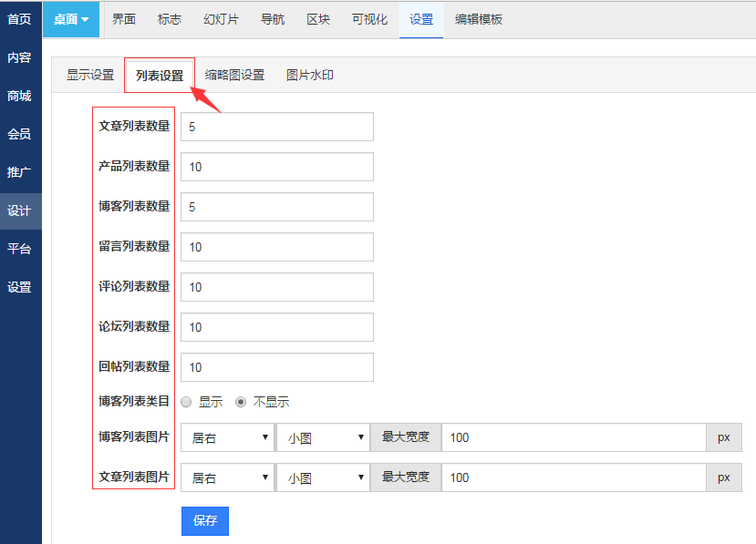This screenshot has height=544, width=756.
Task: Open 可视化 top menu item
Action: pyautogui.click(x=370, y=19)
